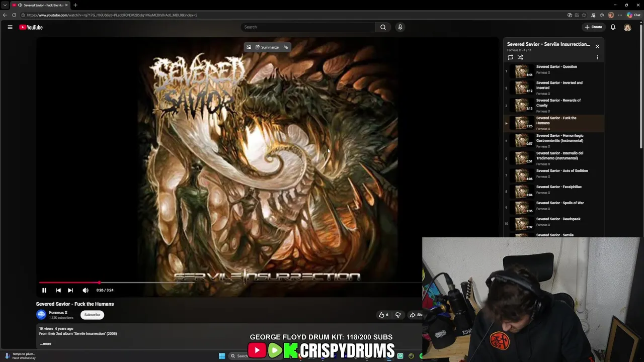Select the current track Fuck the Humans

click(553, 123)
